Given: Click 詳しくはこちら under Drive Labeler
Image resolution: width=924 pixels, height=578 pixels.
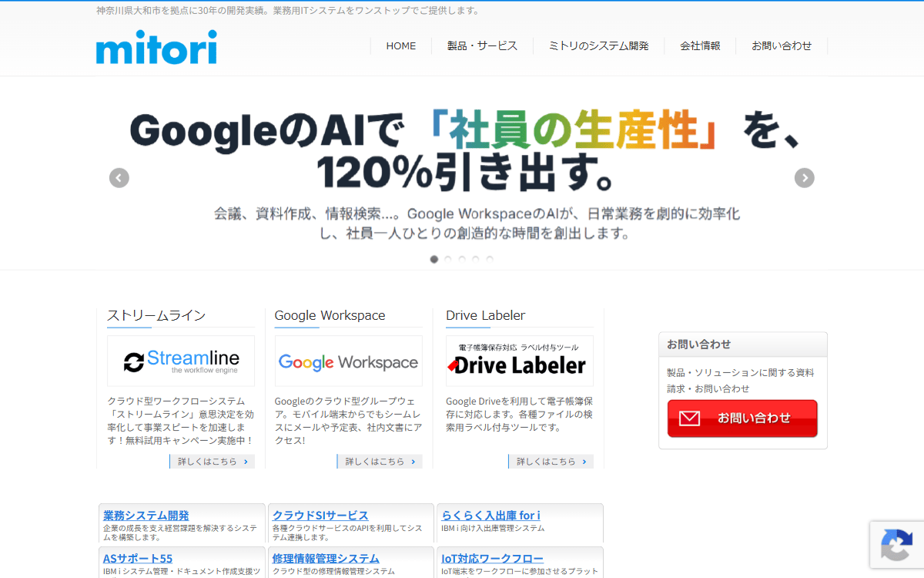Looking at the screenshot, I should coord(551,462).
